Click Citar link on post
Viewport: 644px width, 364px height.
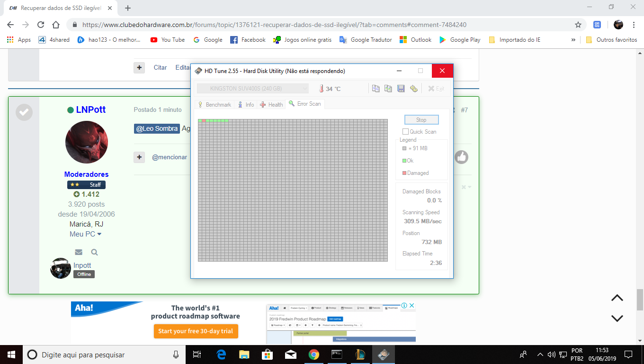160,68
